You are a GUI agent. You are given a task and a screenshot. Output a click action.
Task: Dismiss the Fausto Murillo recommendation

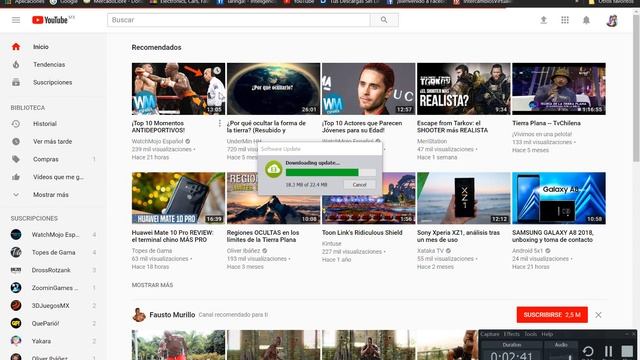[598, 315]
